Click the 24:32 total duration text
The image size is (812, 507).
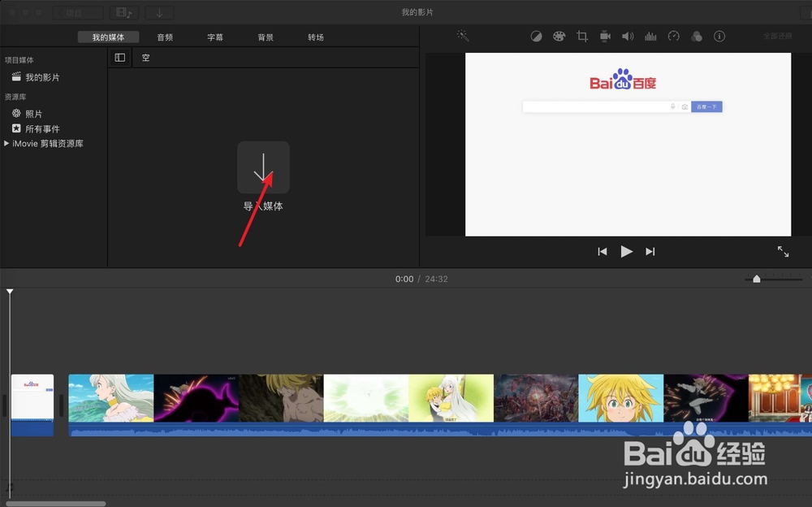(x=437, y=279)
